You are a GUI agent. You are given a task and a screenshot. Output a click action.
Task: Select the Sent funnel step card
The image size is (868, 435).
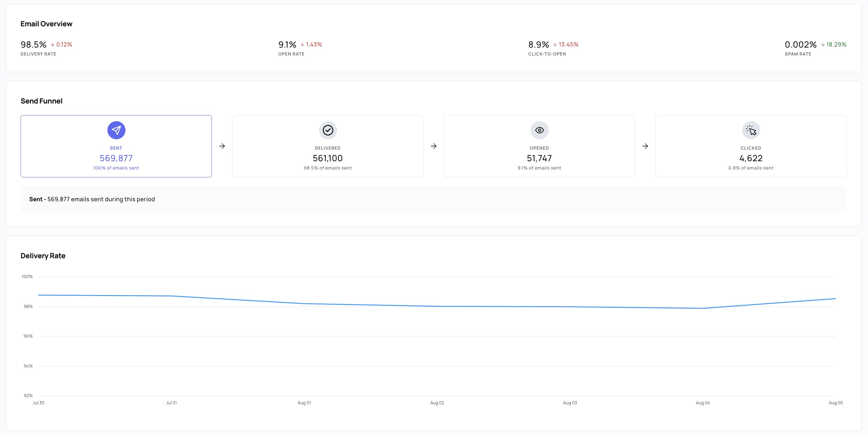pyautogui.click(x=116, y=146)
